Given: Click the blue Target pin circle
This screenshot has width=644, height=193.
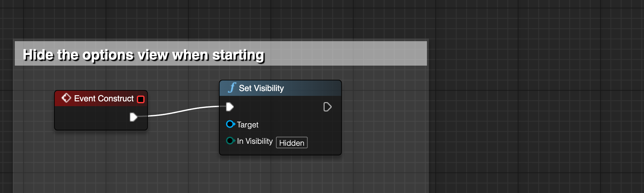Looking at the screenshot, I should pyautogui.click(x=230, y=124).
